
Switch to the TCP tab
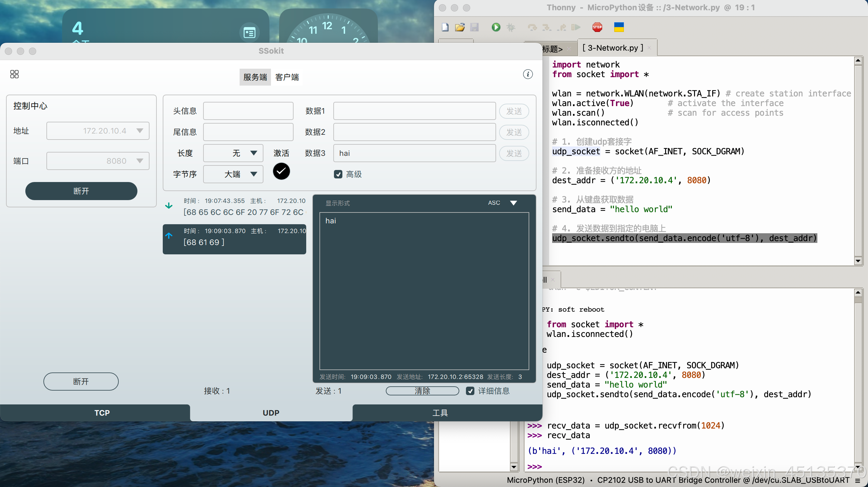(102, 413)
